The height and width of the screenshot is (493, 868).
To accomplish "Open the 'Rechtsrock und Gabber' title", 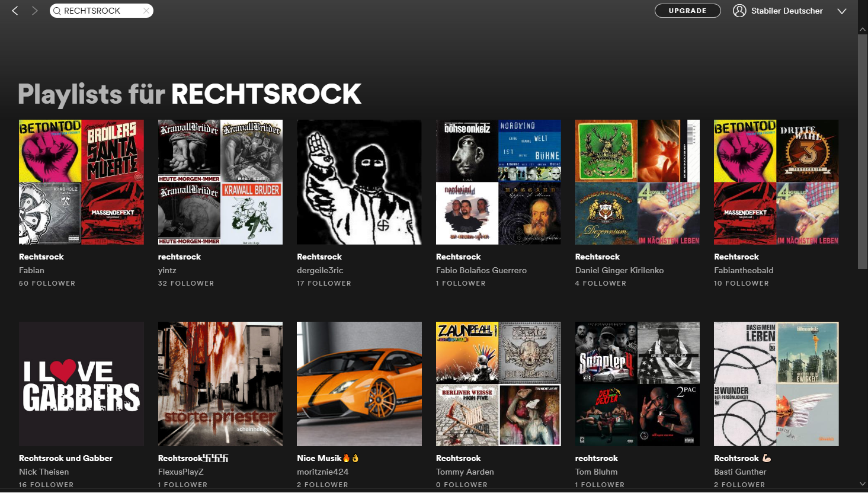I will (66, 458).
